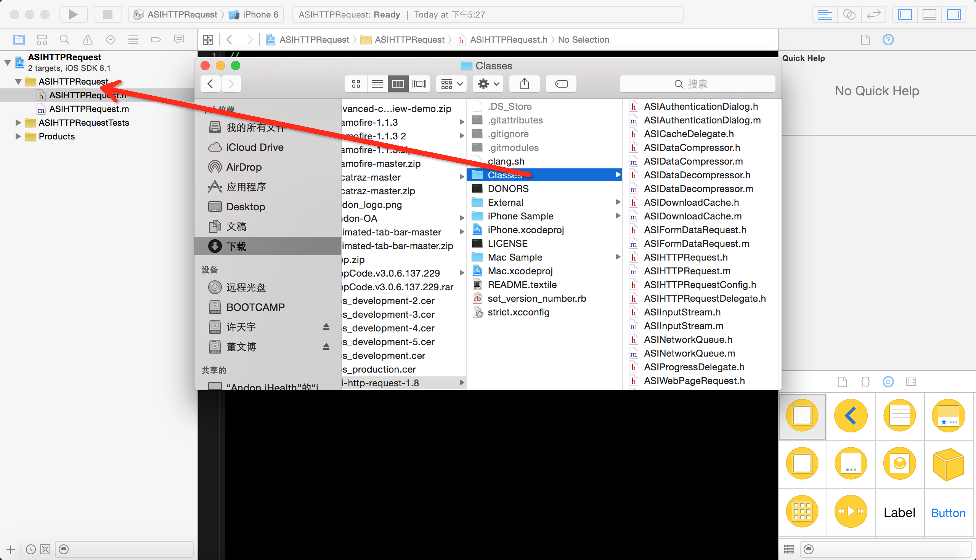This screenshot has height=560, width=976.
Task: Open Finder arrange-by dropdown
Action: (x=451, y=84)
